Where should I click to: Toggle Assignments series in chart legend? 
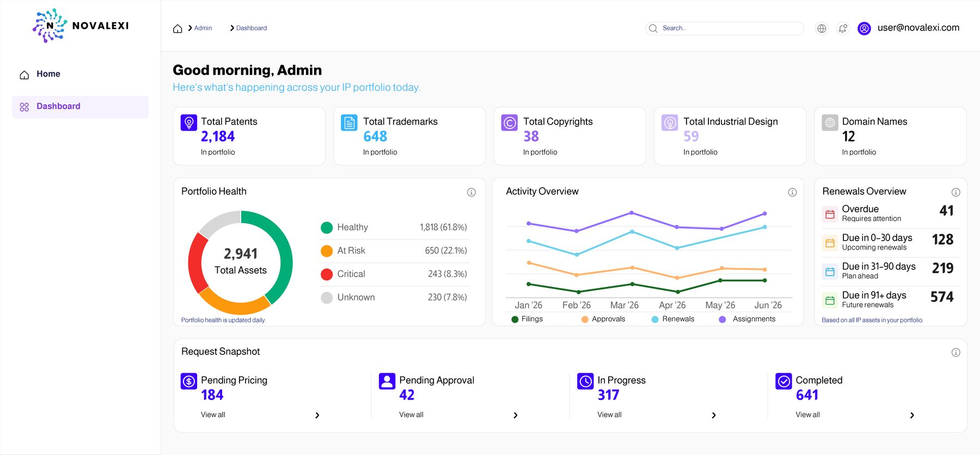pos(747,319)
